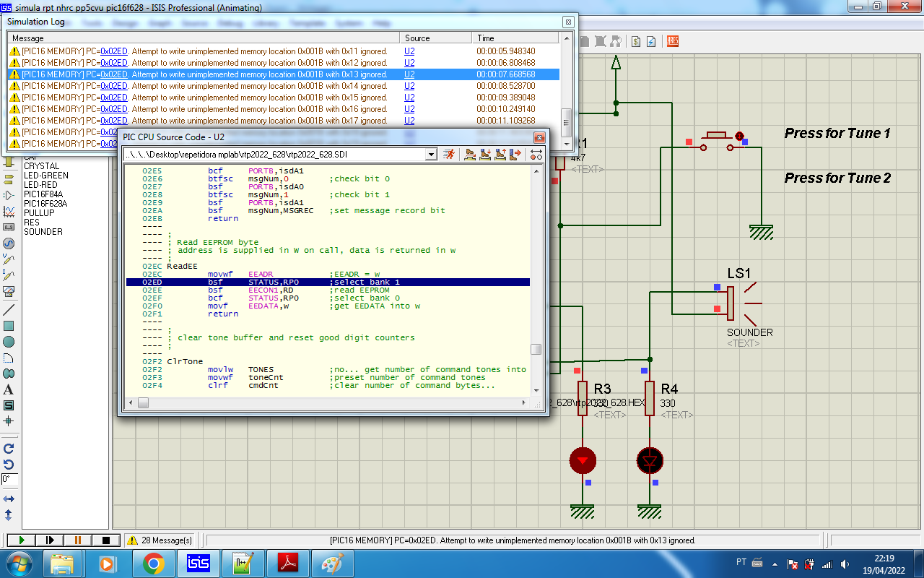Viewport: 924px width, 578px height.
Task: Select SOUNDER in the device list
Action: 43,232
